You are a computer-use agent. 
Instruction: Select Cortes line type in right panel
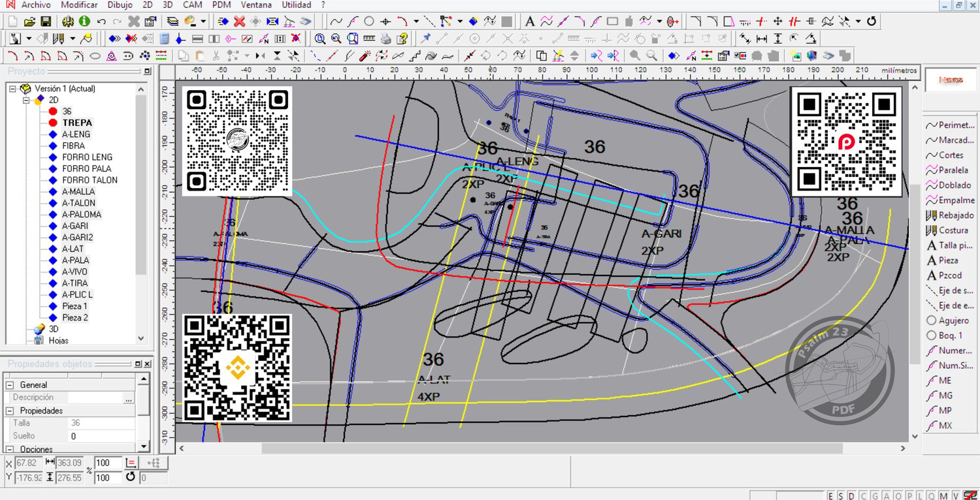[945, 155]
